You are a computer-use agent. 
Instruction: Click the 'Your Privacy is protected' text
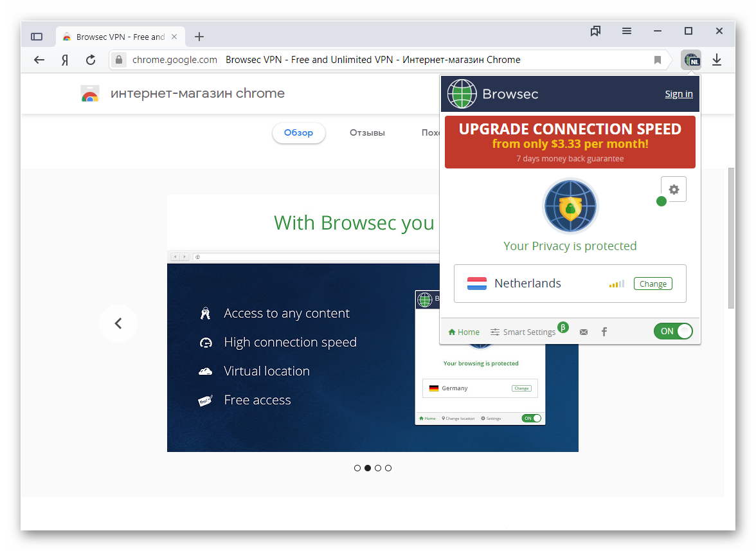pos(570,246)
